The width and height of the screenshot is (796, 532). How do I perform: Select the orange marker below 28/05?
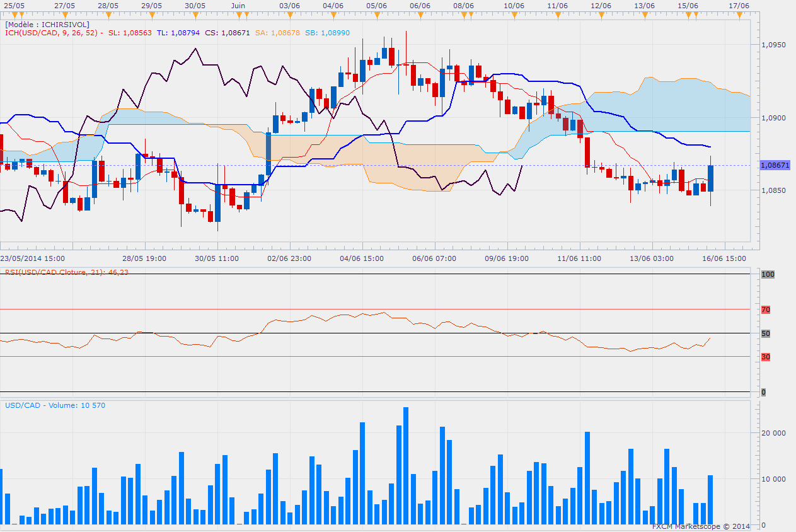[x=109, y=14]
